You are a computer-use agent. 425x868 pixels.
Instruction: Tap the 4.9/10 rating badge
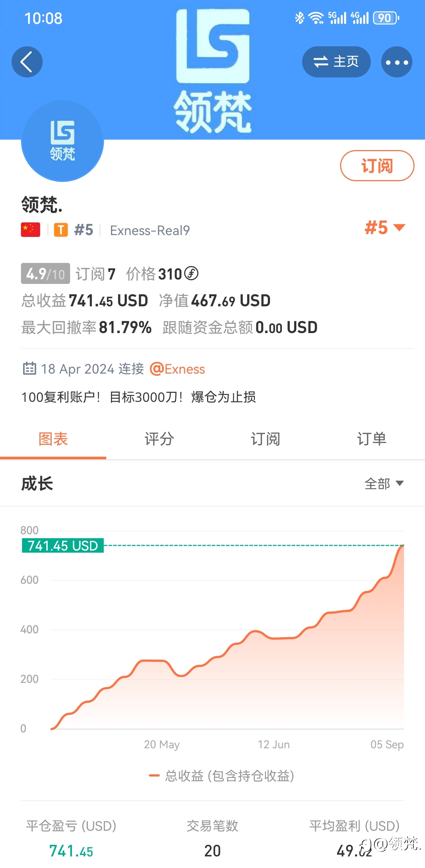(x=46, y=273)
